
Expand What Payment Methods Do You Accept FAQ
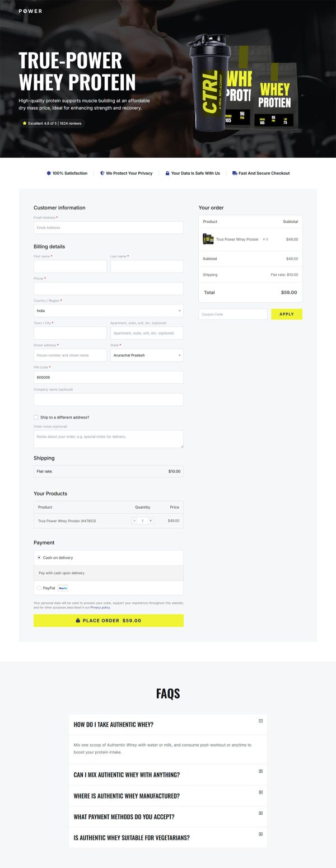[260, 813]
